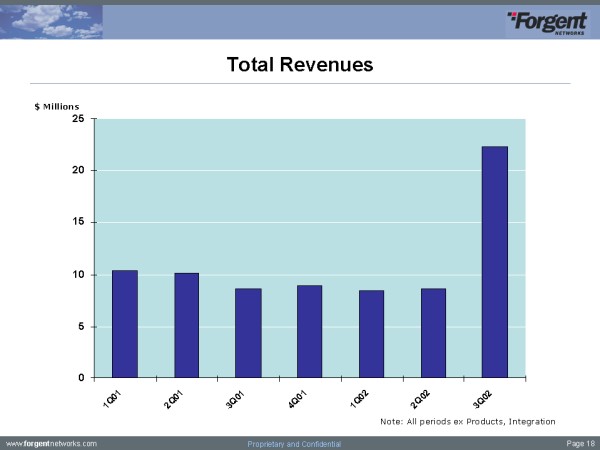Select the 1Q02 revenue bar

371,334
